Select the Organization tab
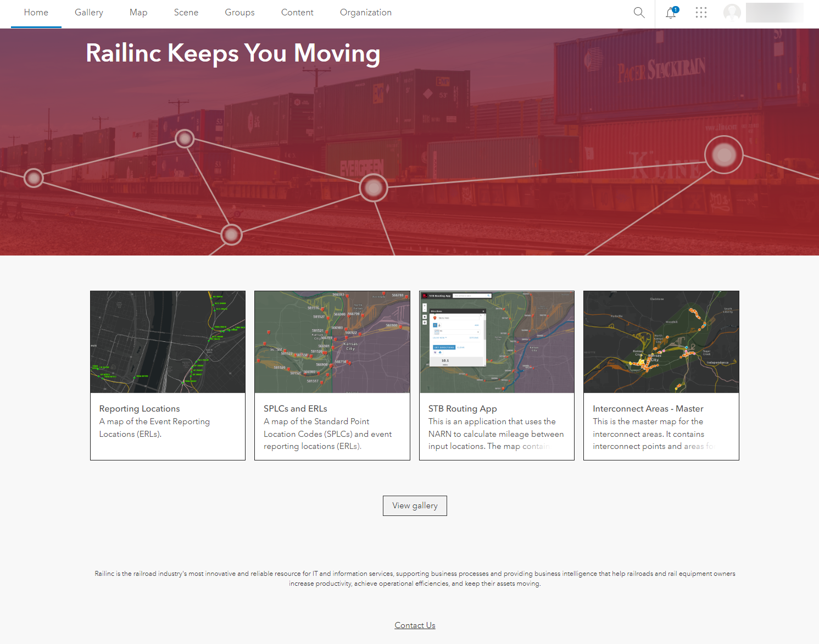This screenshot has width=819, height=644. (x=366, y=13)
